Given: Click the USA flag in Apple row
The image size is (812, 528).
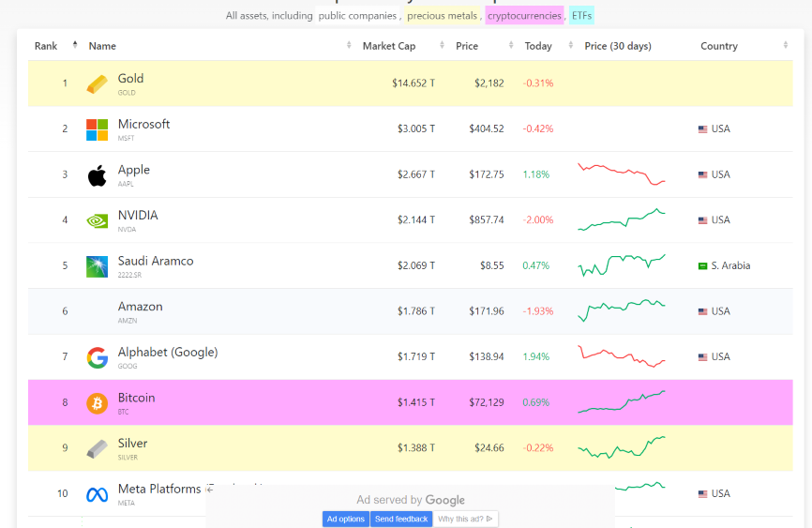Looking at the screenshot, I should (x=702, y=174).
